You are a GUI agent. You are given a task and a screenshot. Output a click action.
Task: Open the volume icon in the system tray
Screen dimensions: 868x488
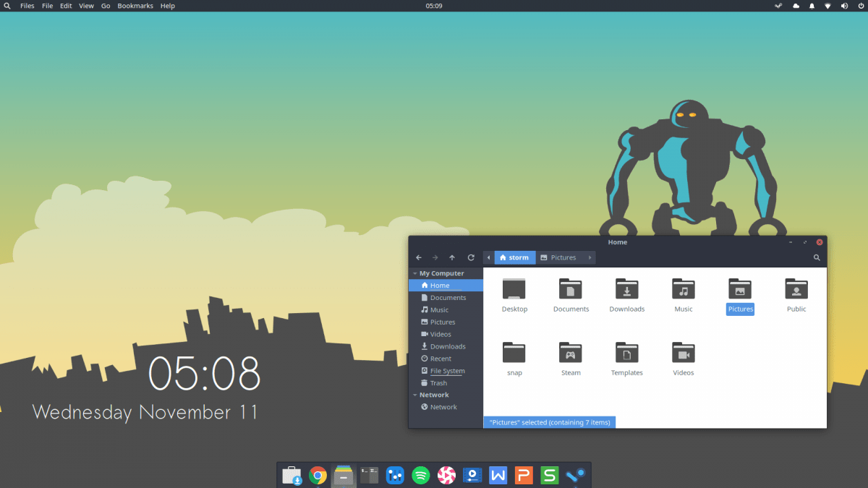point(843,6)
